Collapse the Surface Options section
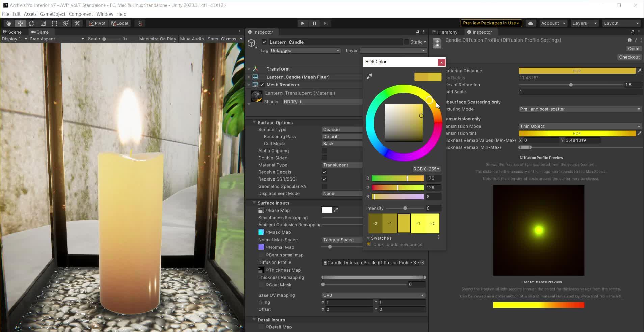The height and width of the screenshot is (332, 644). pos(254,123)
